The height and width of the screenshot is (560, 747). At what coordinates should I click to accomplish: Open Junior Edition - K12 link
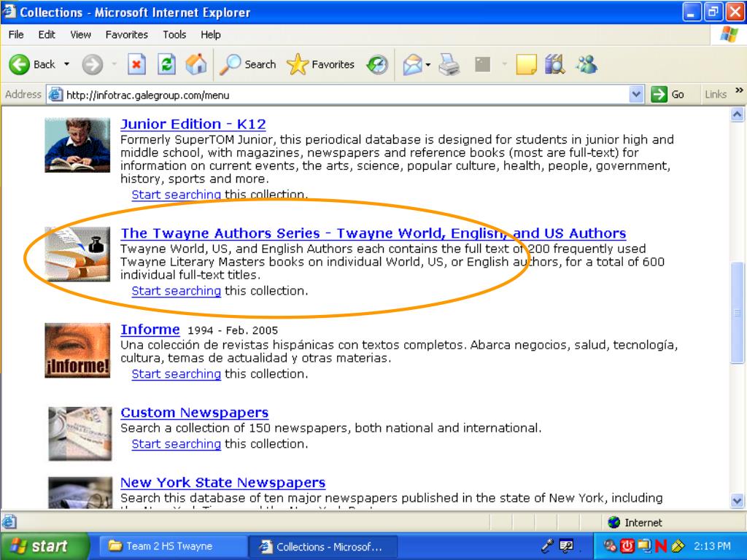[193, 124]
